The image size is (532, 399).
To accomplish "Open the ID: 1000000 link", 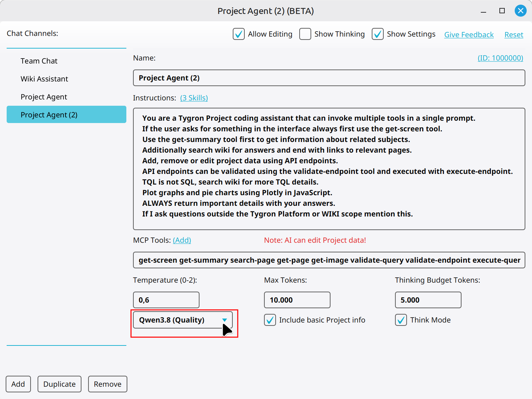I will [500, 58].
